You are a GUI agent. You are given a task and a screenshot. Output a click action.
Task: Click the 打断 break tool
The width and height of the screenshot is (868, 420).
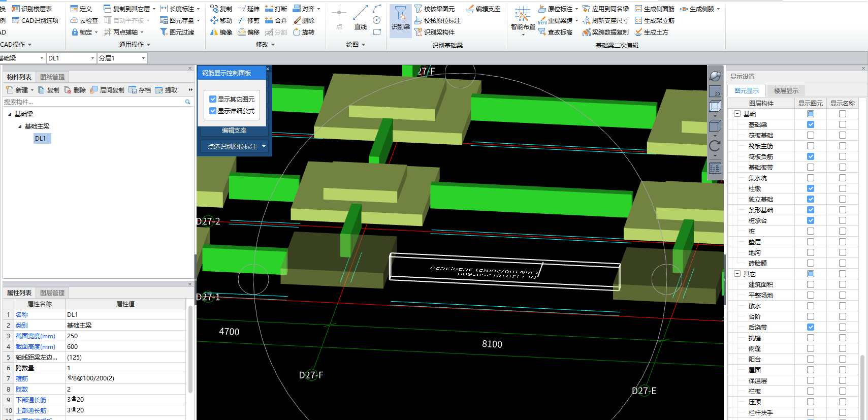[276, 9]
